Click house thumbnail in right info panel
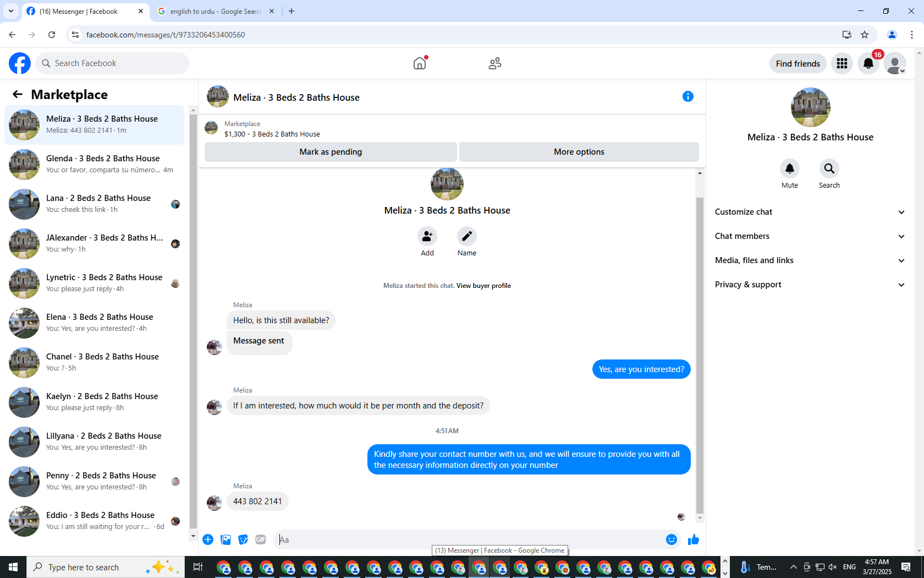The image size is (924, 578). tap(810, 107)
